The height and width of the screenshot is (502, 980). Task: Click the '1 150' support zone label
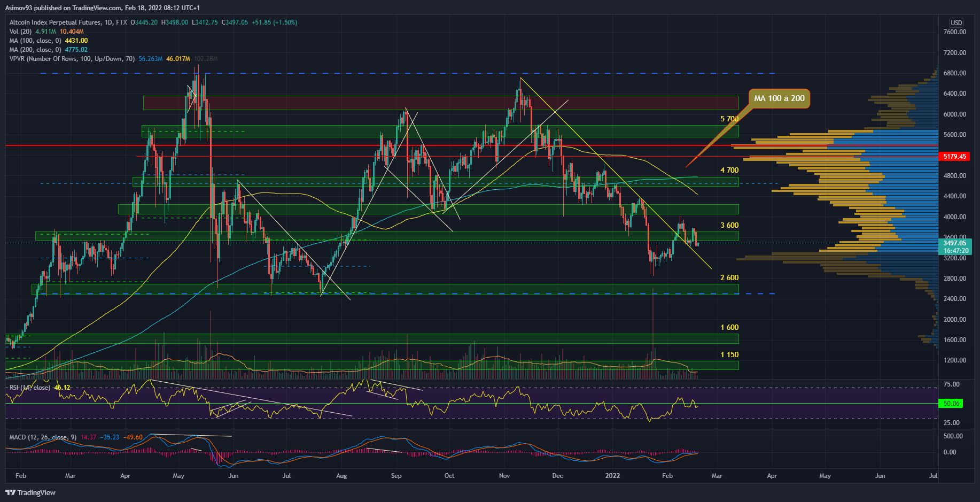(729, 354)
